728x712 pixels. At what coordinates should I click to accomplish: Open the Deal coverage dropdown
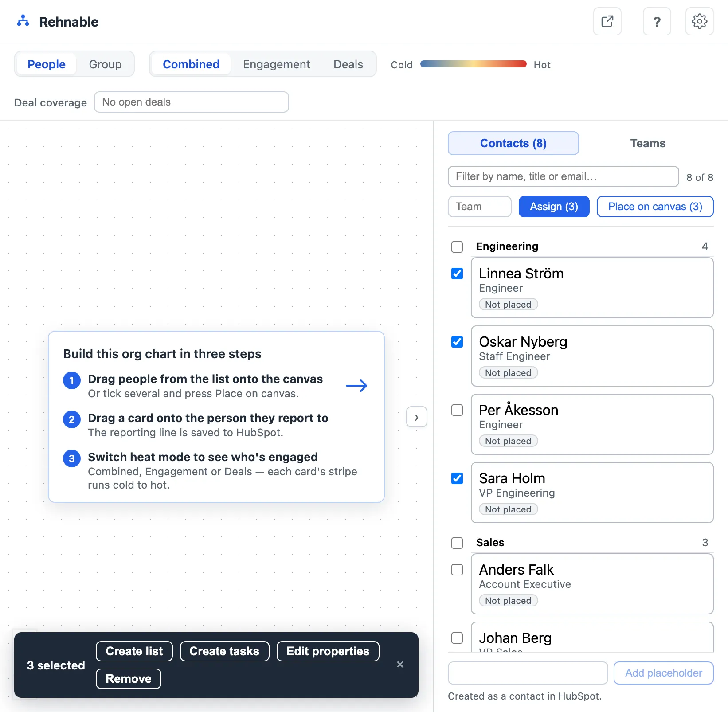192,102
